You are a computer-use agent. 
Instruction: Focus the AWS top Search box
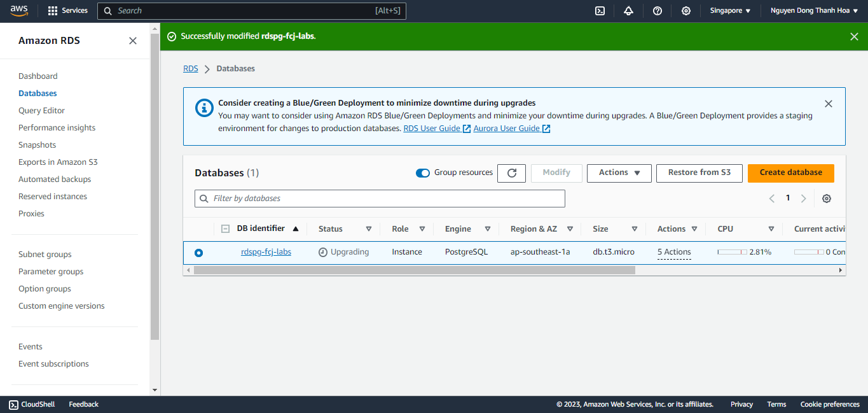coord(251,11)
